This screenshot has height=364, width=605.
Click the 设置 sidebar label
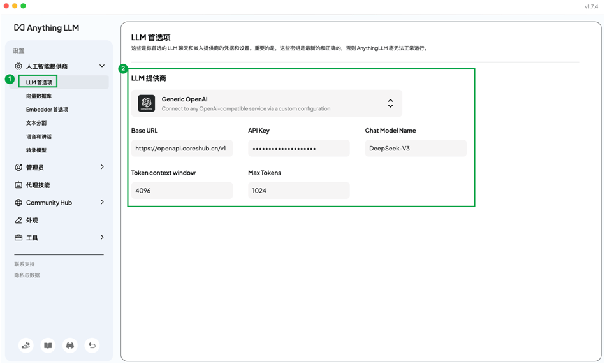coord(18,50)
